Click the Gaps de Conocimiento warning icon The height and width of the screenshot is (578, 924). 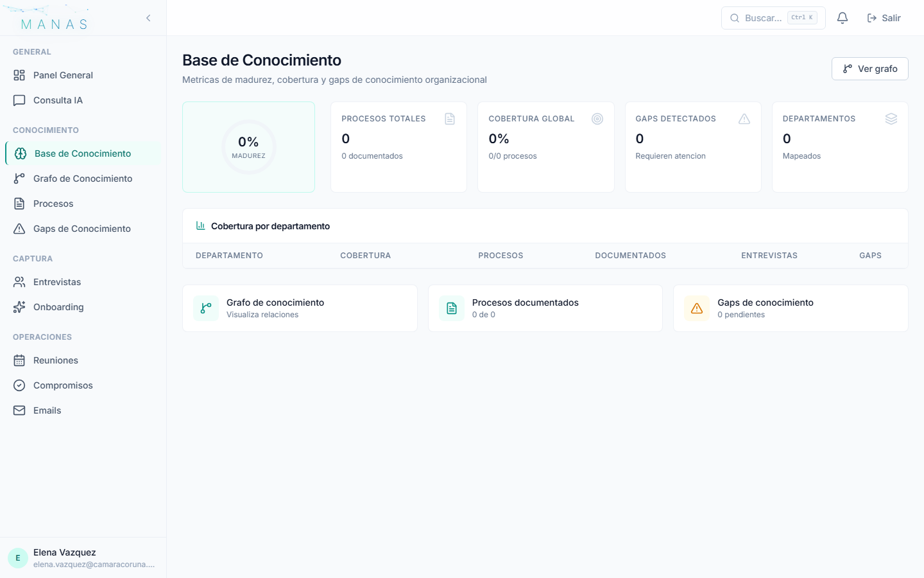click(x=19, y=229)
